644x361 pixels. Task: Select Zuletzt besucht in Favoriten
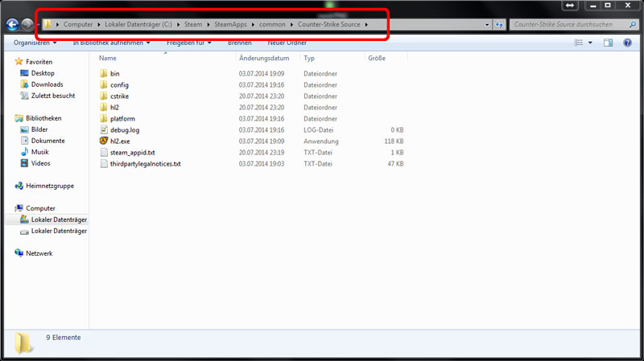(53, 96)
